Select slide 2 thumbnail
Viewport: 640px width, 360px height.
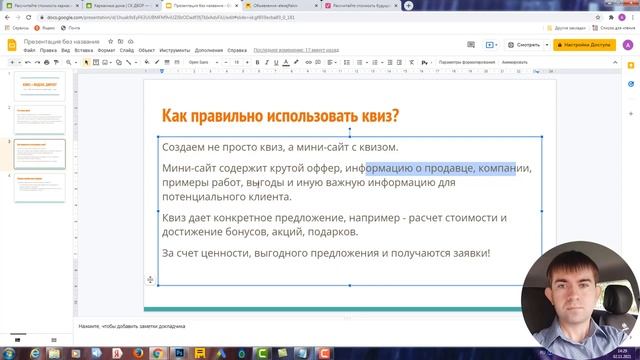[40, 120]
